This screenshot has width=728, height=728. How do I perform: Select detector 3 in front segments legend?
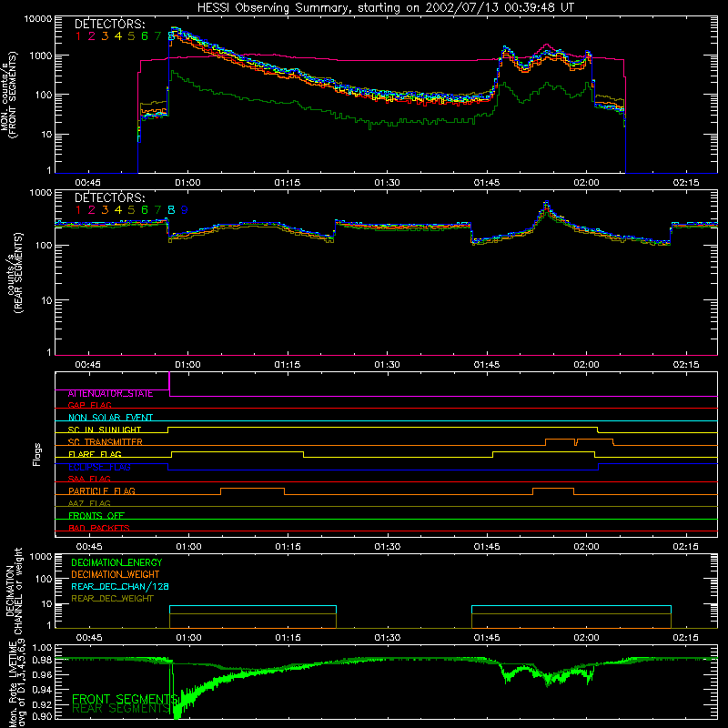105,36
